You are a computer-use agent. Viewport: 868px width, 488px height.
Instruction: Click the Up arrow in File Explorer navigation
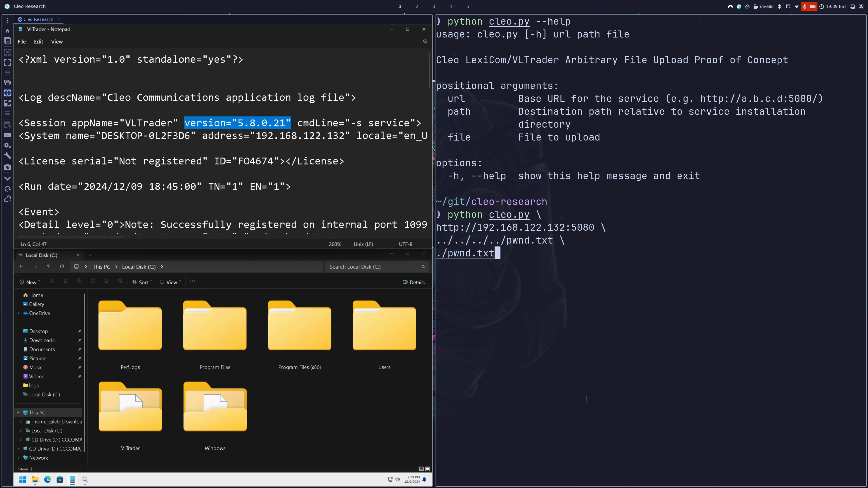[x=49, y=266]
